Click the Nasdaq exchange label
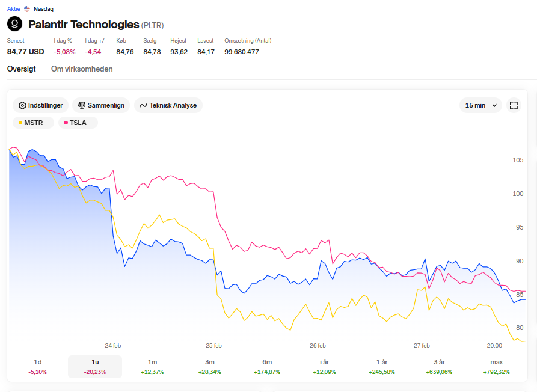Image resolution: width=537 pixels, height=392 pixels. (x=43, y=9)
